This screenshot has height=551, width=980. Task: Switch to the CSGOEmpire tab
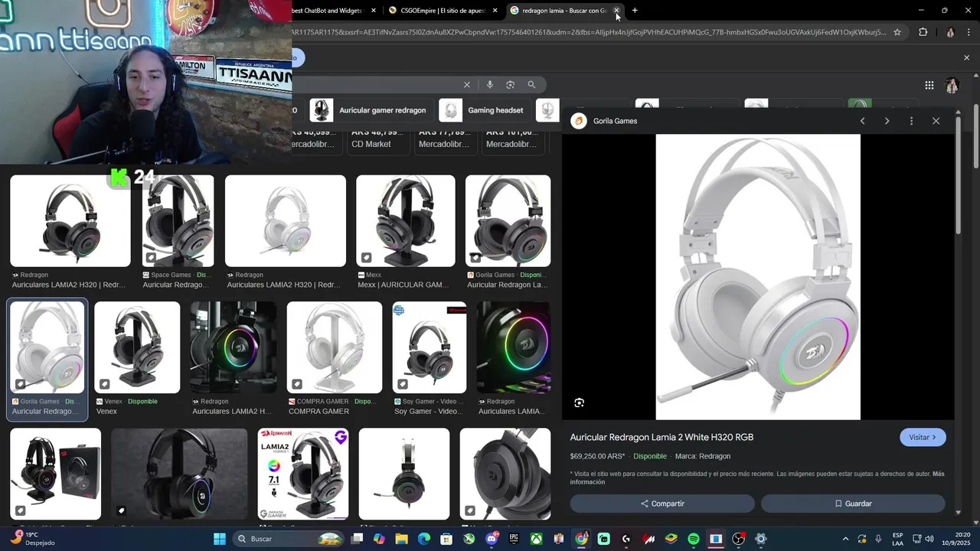(x=443, y=11)
